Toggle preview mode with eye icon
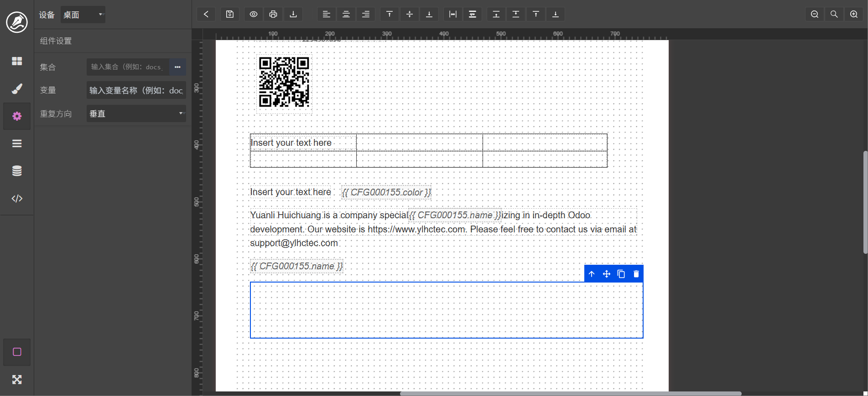This screenshot has height=396, width=868. click(x=254, y=14)
